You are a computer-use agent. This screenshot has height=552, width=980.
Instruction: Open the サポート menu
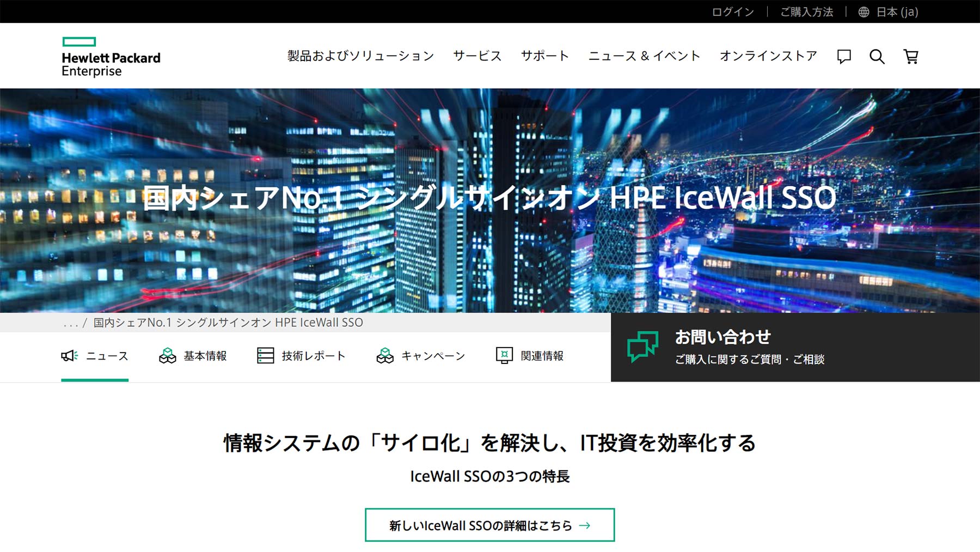click(544, 56)
